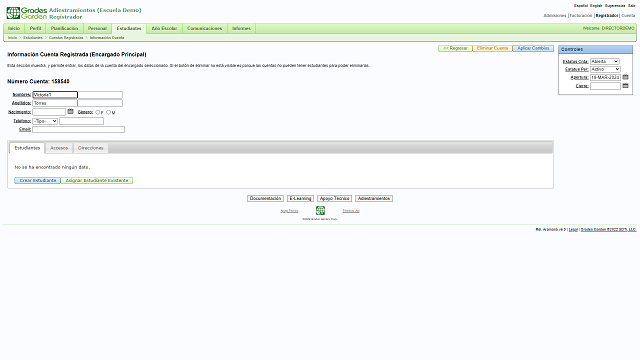Screen dimensions: 640x360
Task: Switch to the Estudiantes sub-tab
Action: click(27, 148)
